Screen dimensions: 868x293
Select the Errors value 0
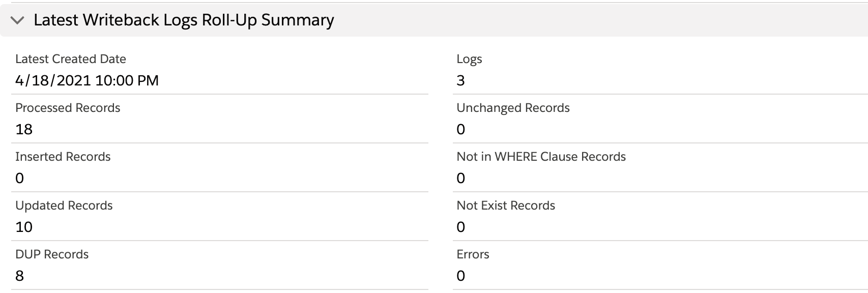[461, 276]
